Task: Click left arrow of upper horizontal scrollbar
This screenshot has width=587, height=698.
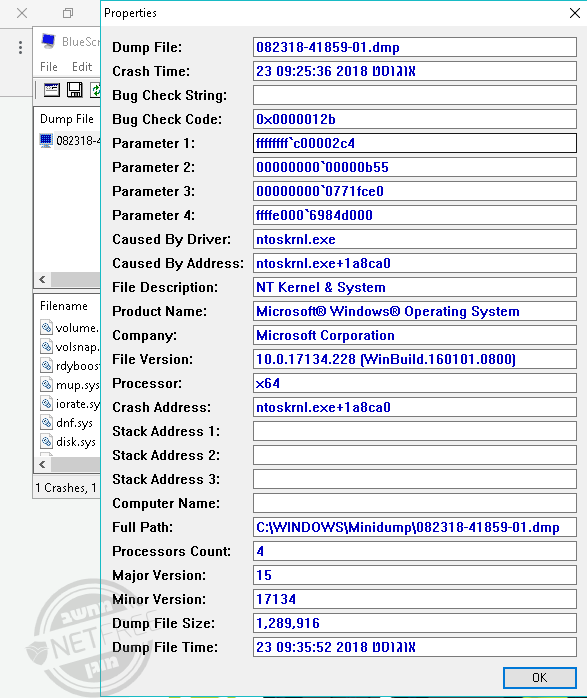Action: click(x=42, y=280)
